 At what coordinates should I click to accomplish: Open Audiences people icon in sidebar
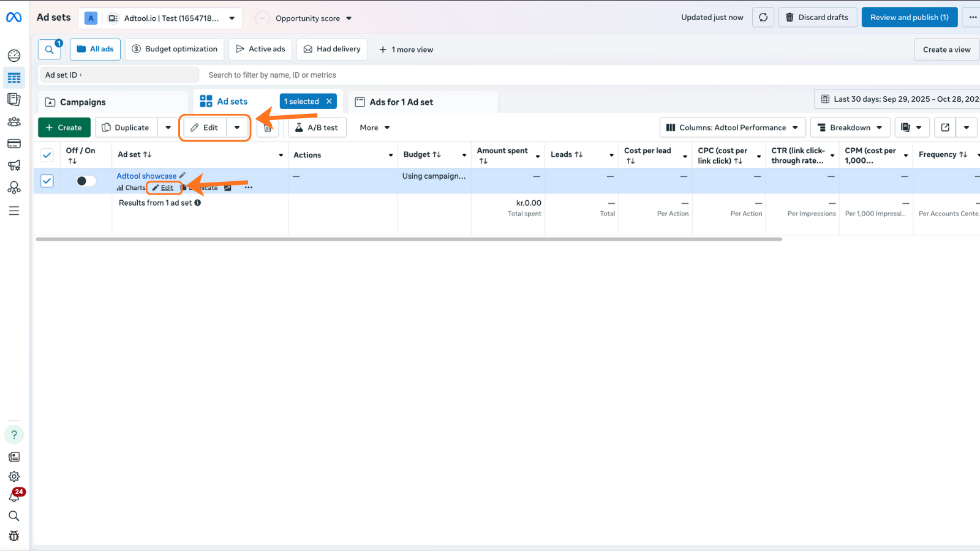pos(14,121)
